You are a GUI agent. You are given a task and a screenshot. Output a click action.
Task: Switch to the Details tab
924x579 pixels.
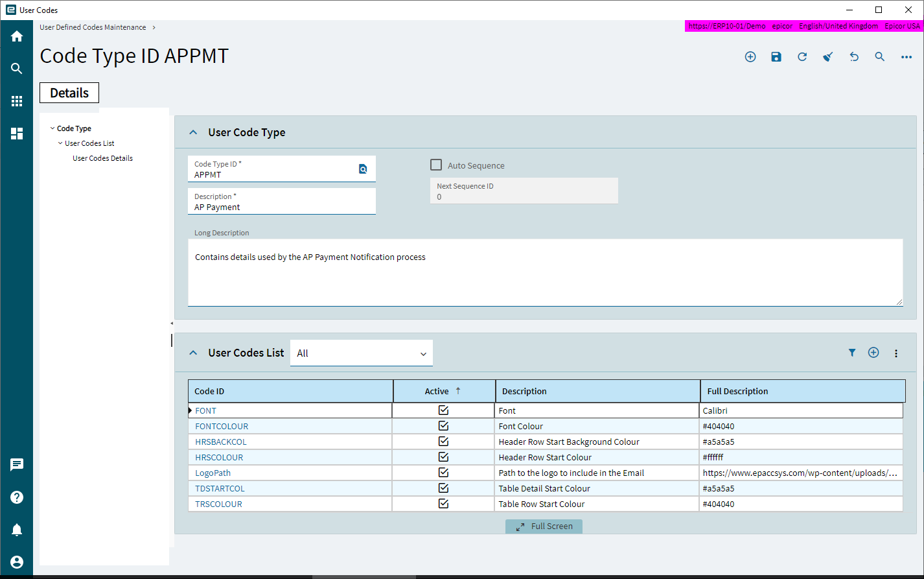(x=69, y=93)
